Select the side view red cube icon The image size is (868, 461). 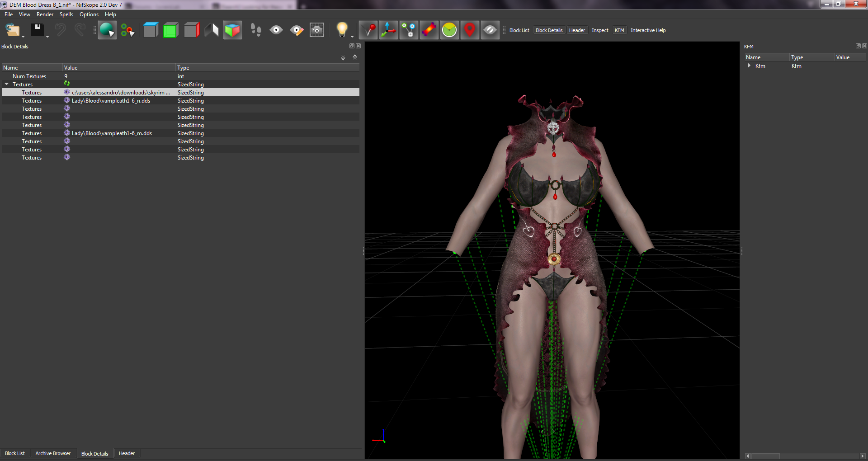click(x=192, y=30)
